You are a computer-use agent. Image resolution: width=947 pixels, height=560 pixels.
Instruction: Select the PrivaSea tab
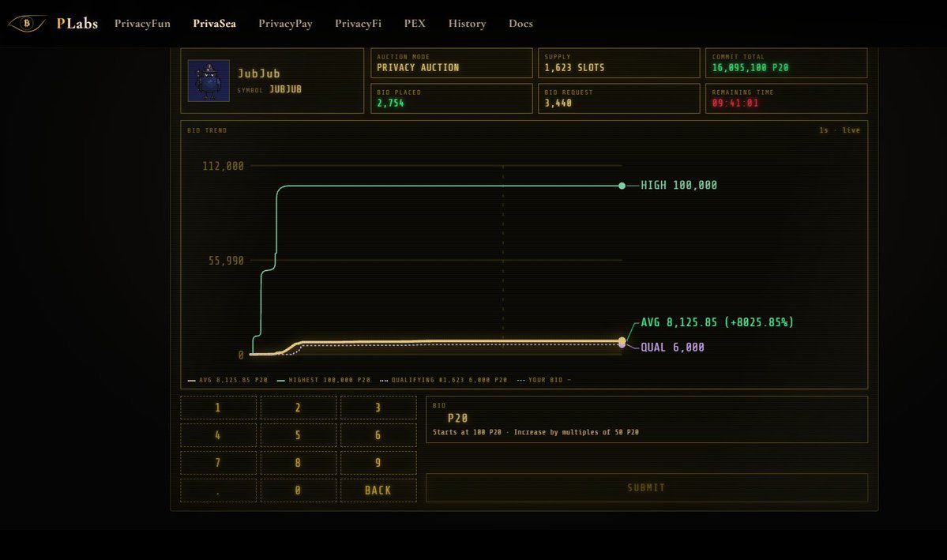[x=214, y=24]
